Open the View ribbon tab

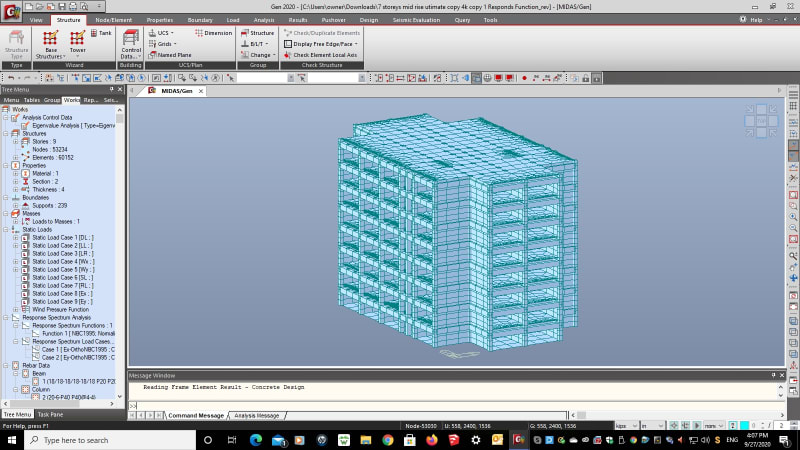(36, 20)
